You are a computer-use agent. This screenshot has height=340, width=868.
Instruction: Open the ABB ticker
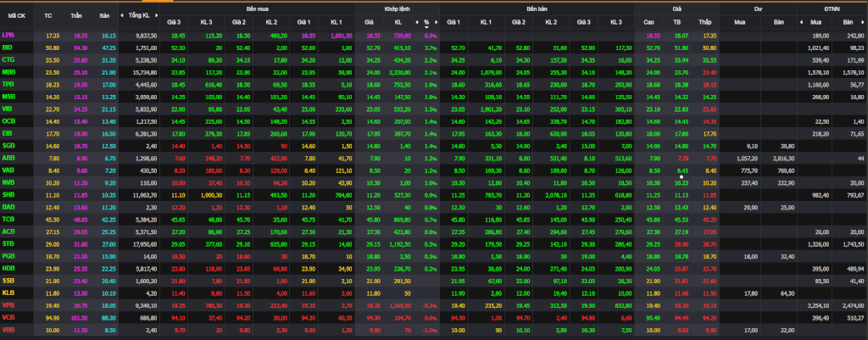pos(8,157)
